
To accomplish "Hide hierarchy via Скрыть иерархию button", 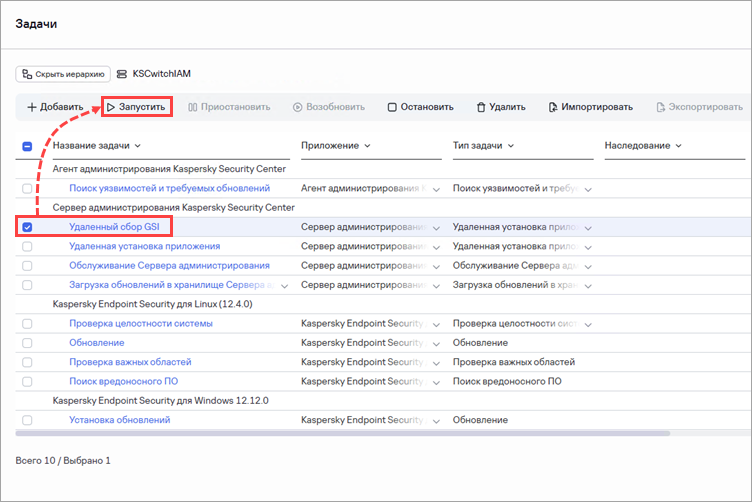I will tap(63, 74).
